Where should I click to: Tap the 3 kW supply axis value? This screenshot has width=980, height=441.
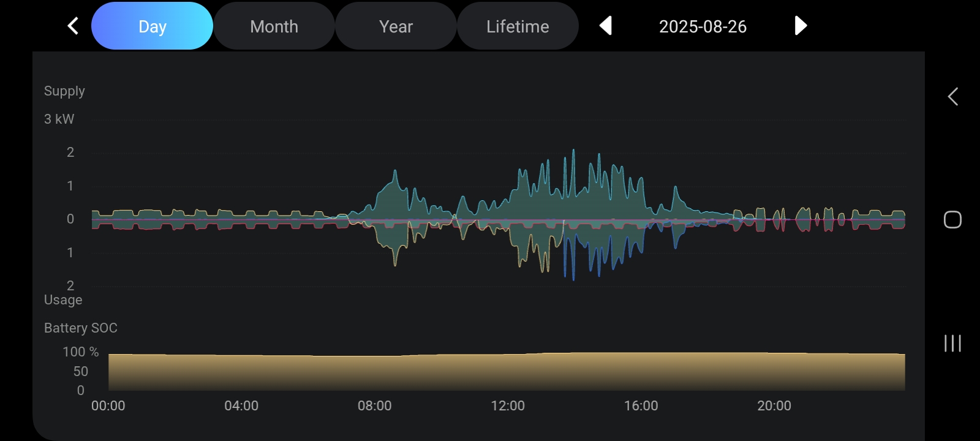(x=59, y=119)
